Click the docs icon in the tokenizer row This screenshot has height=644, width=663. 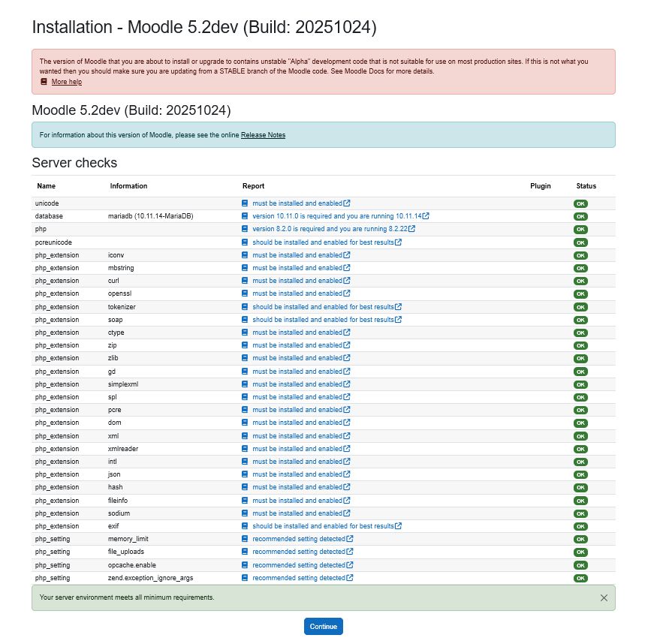(x=244, y=306)
